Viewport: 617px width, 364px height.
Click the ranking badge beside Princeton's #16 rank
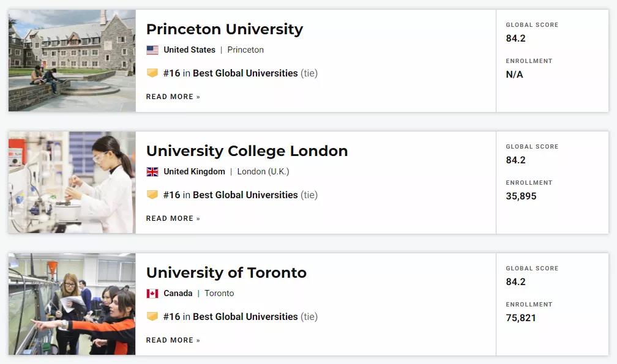click(x=152, y=73)
